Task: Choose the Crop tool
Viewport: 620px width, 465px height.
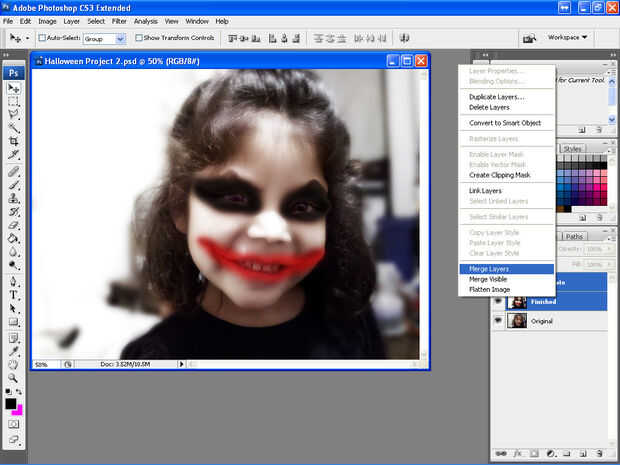Action: pos(14,141)
